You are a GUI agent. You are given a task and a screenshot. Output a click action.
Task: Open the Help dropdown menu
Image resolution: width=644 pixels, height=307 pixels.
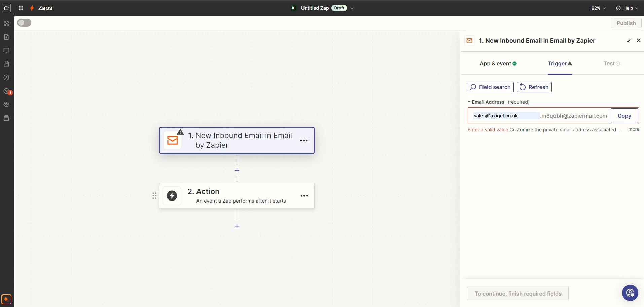(627, 8)
